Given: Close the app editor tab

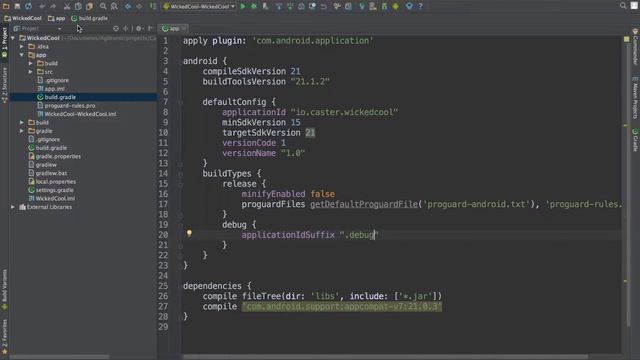Looking at the screenshot, I should [x=184, y=29].
